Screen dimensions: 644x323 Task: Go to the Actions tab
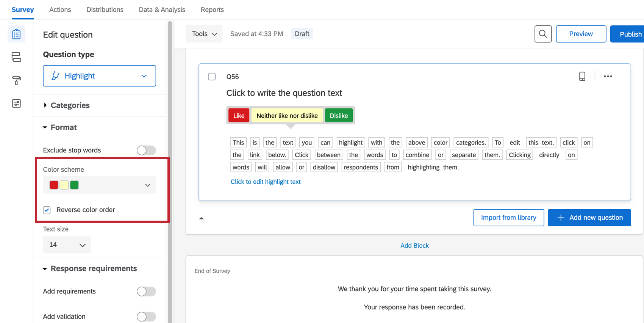[60, 9]
